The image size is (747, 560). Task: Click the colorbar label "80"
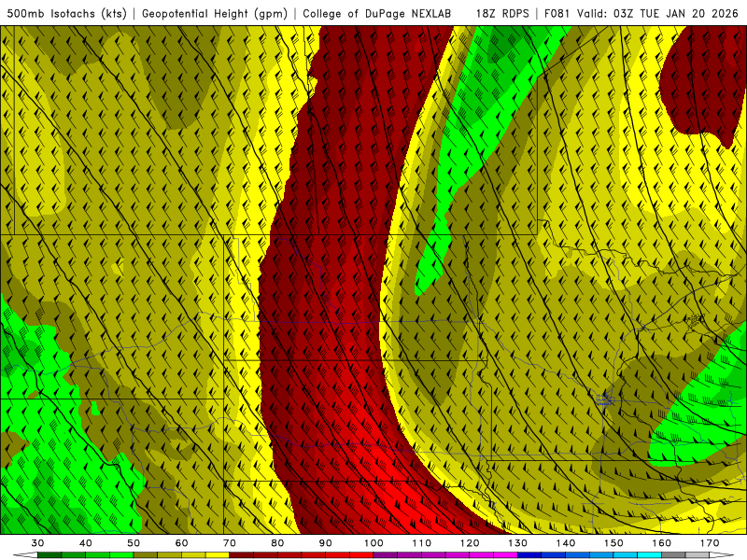pyautogui.click(x=277, y=543)
